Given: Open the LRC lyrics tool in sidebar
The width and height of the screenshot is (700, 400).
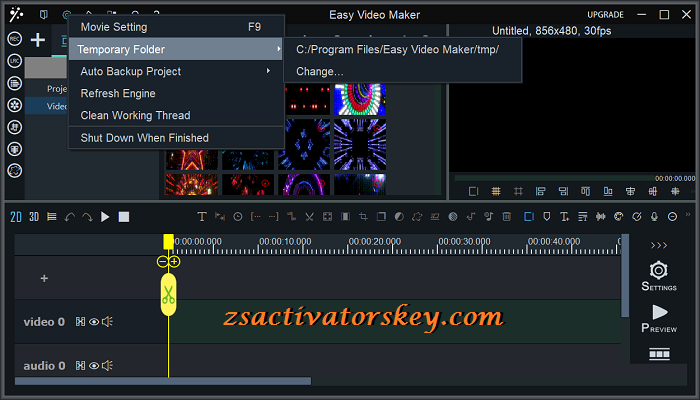Looking at the screenshot, I should (15, 61).
